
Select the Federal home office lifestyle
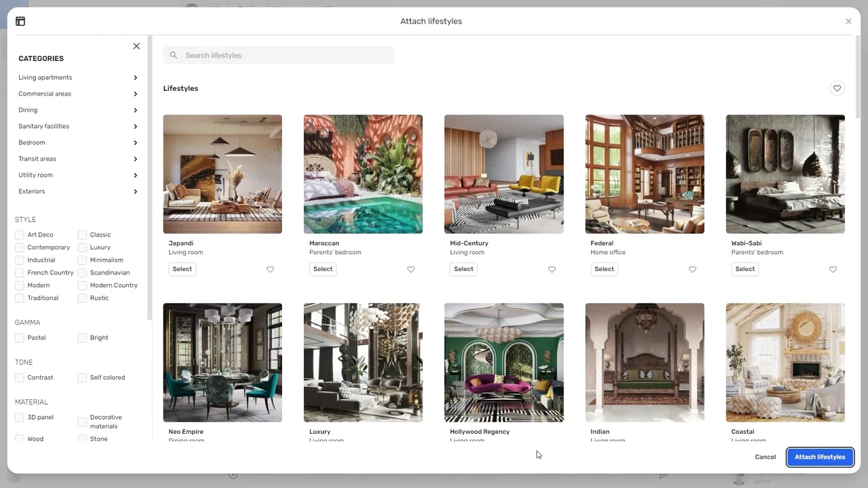click(x=604, y=269)
